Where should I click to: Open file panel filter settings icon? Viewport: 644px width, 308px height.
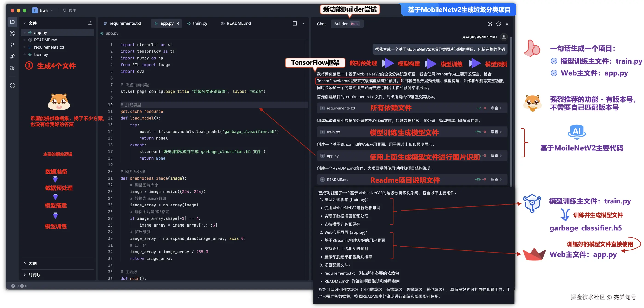(90, 23)
